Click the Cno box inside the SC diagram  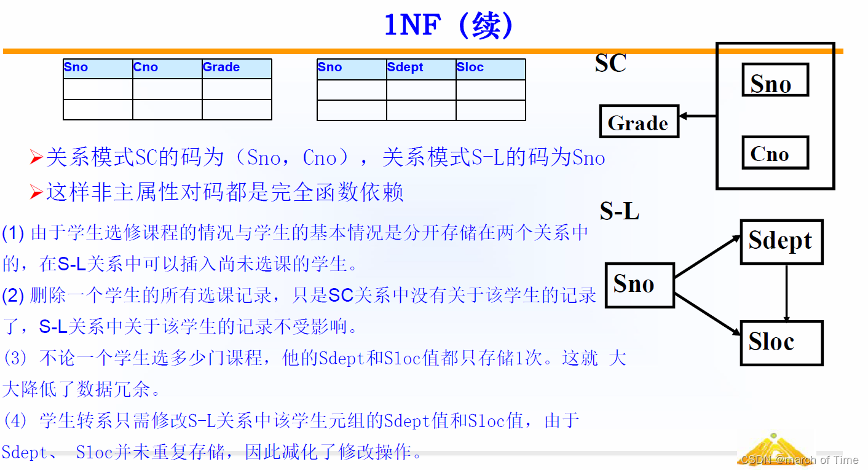(775, 153)
